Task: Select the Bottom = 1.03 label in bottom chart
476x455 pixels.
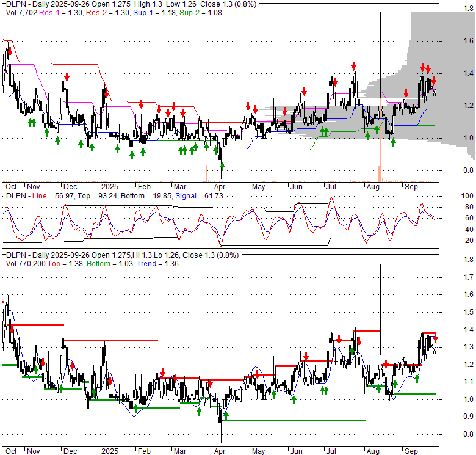Action: click(x=110, y=264)
